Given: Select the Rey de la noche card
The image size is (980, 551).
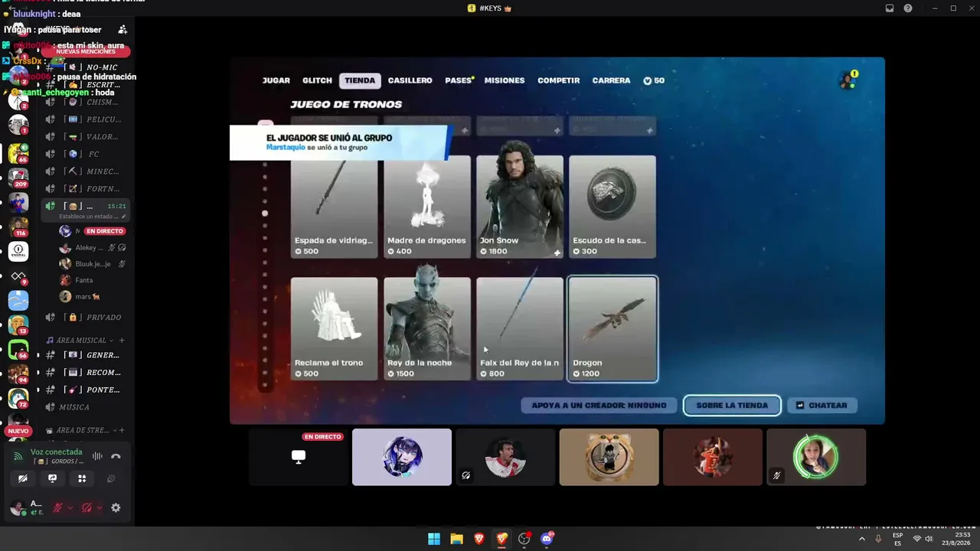Looking at the screenshot, I should (x=427, y=329).
